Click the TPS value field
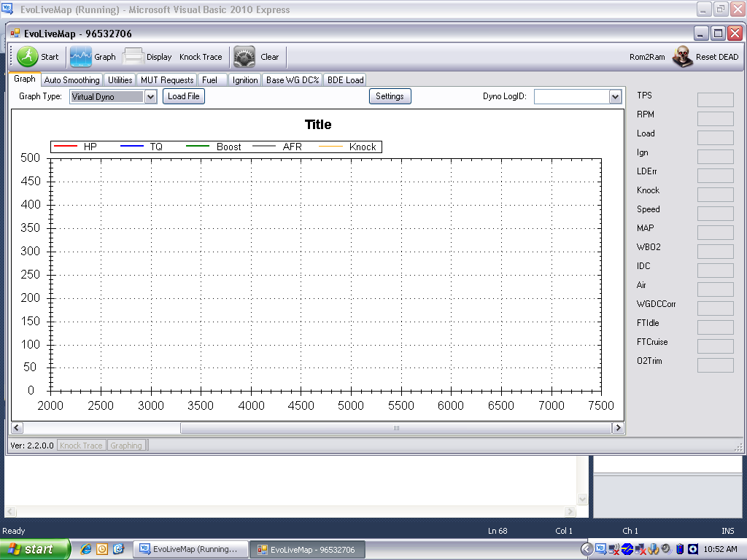Image resolution: width=747 pixels, height=560 pixels. pyautogui.click(x=715, y=99)
